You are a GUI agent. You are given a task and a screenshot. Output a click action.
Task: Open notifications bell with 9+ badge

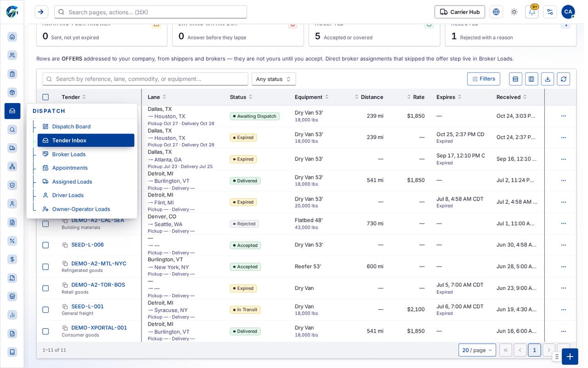(x=532, y=12)
